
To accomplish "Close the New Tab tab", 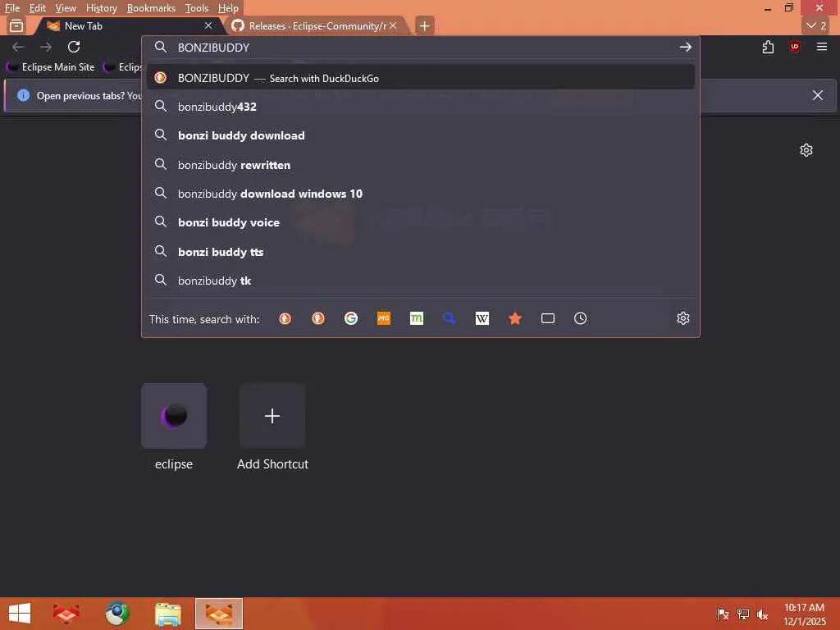I will [x=208, y=25].
